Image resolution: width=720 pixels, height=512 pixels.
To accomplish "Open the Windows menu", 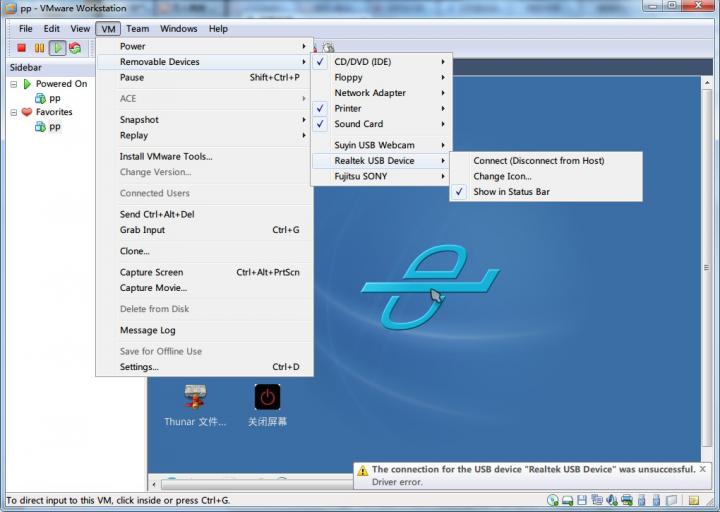I will point(179,29).
